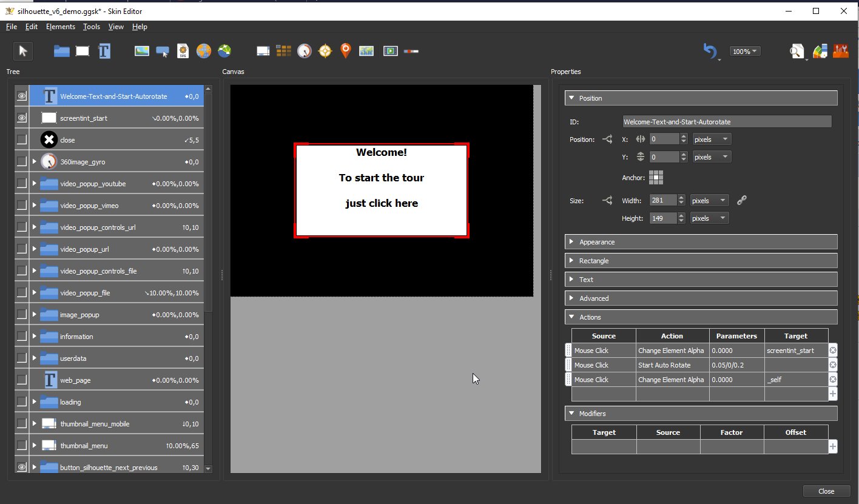Add an SVG element

pos(183,52)
